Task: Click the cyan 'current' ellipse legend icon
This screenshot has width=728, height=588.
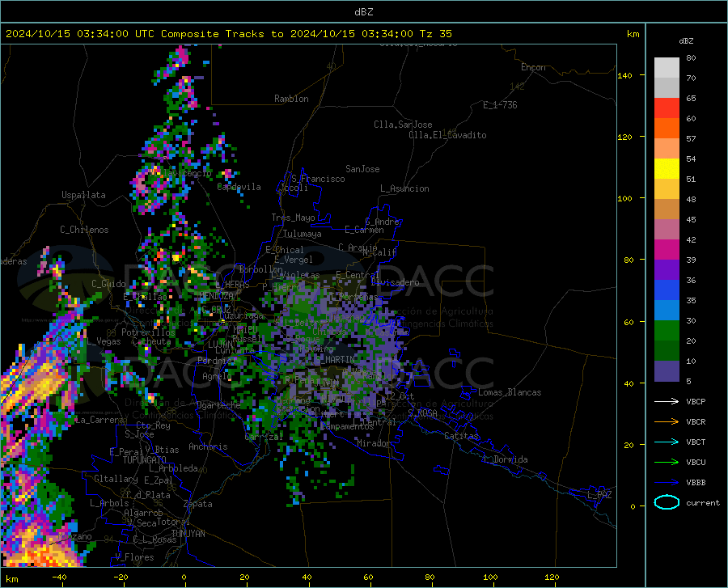Action: pos(667,502)
